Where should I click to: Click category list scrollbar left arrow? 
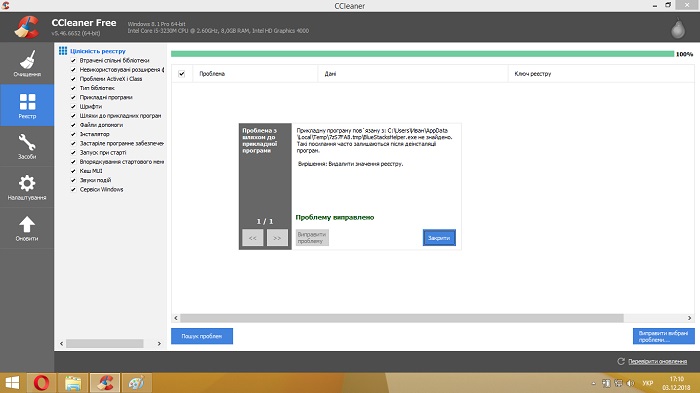[62, 343]
